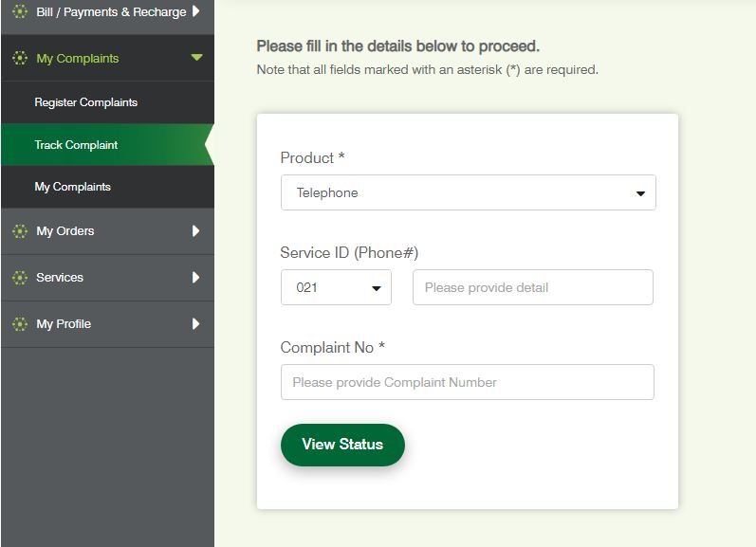
Task: Expand the My Profile arrow
Action: 195,323
